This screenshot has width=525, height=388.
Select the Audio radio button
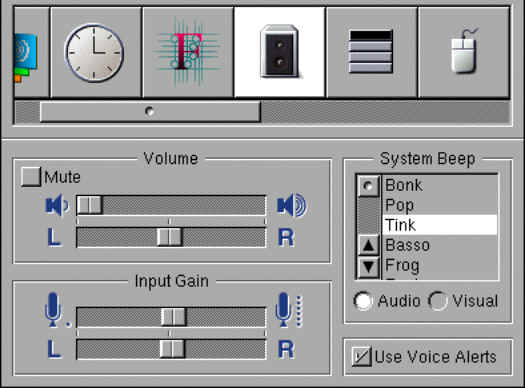[x=363, y=301]
